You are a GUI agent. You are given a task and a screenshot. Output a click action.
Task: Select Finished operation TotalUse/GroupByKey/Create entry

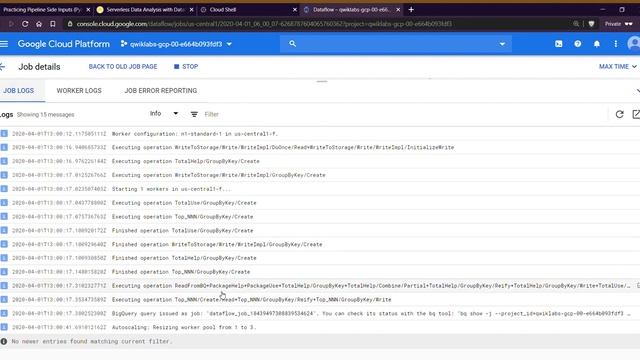(x=320, y=230)
